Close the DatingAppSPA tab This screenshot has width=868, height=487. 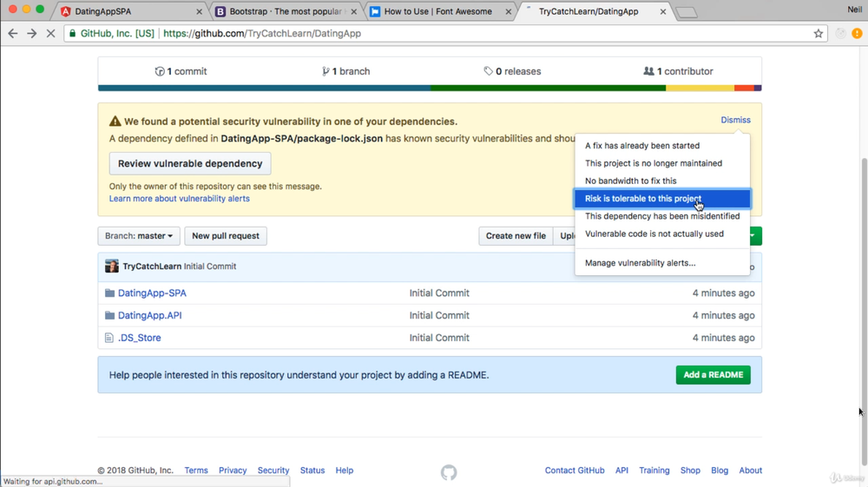click(200, 11)
